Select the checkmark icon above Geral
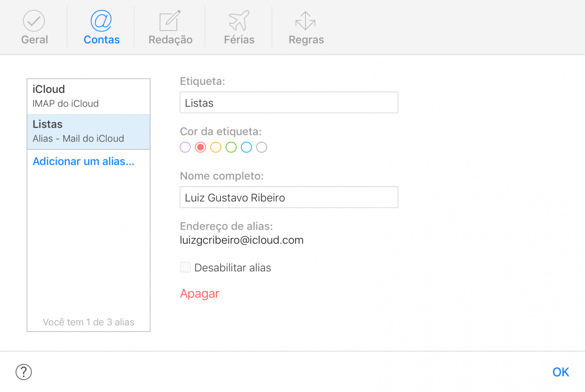The image size is (585, 392). click(34, 20)
